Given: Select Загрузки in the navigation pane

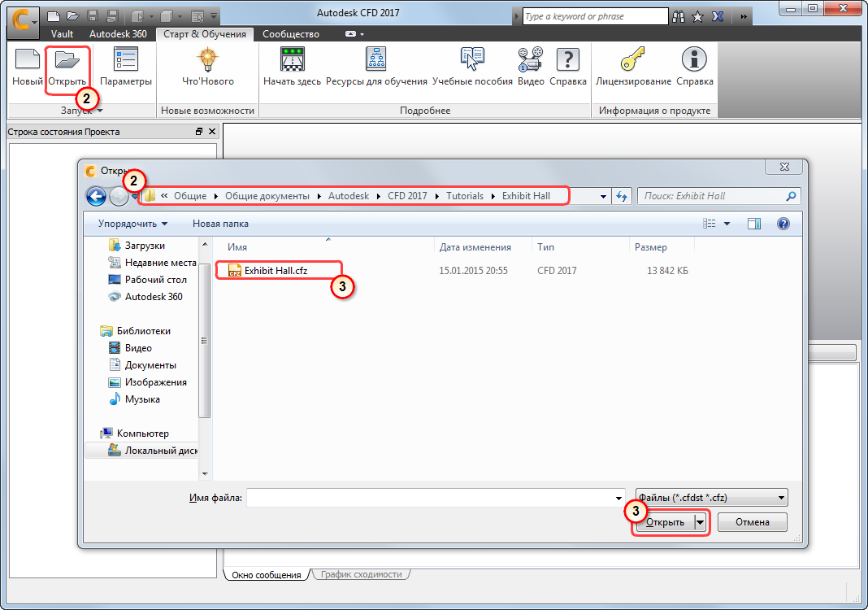Looking at the screenshot, I should [x=145, y=246].
